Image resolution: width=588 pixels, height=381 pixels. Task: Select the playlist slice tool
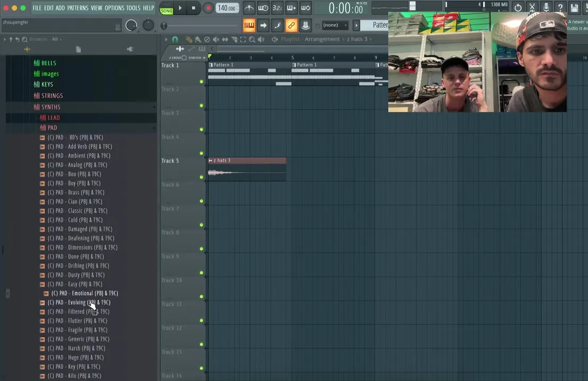pos(234,39)
